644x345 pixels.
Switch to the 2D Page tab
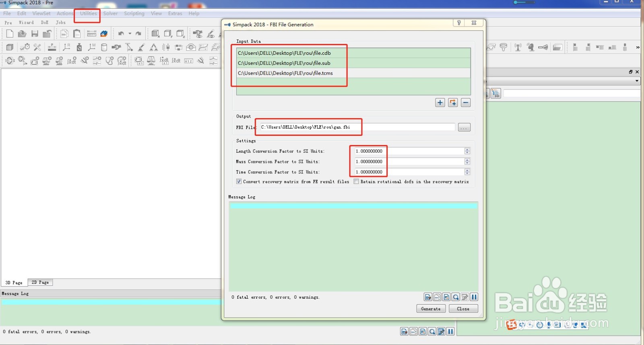pos(40,283)
